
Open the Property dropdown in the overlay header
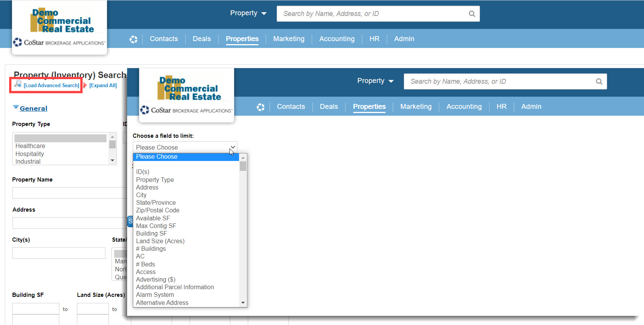[375, 81]
